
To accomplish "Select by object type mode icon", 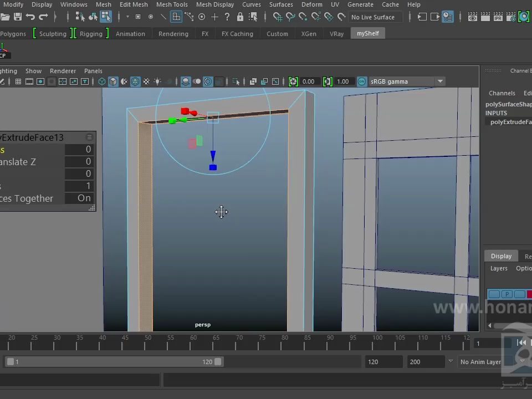I will coord(93,17).
